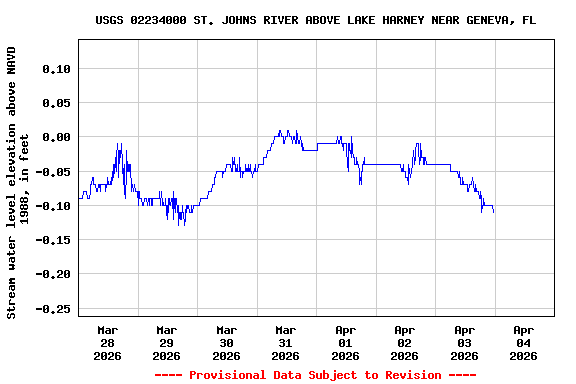The width and height of the screenshot is (576, 384).
Task: Click the x-axis date 'Mar 28 2026'
Action: 107,343
